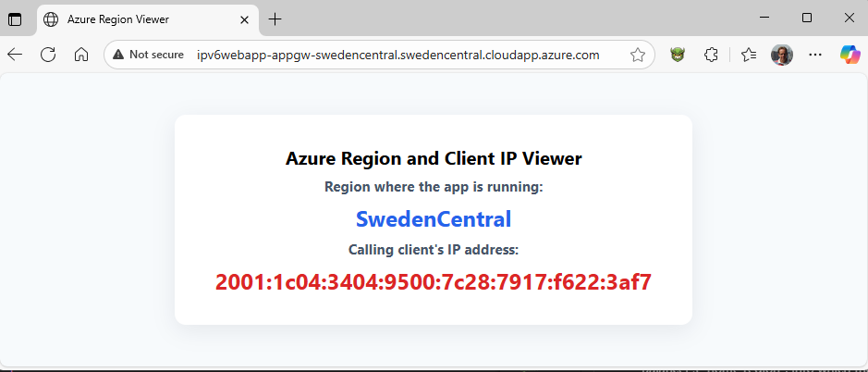The height and width of the screenshot is (372, 868).
Task: Open a new tab with the plus button
Action: pos(275,19)
